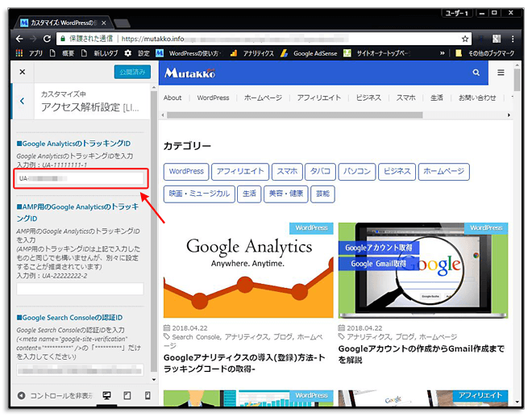Viewport: 532px width, 417px height.
Task: Click the Search Console verification ID field
Action: pos(81,370)
